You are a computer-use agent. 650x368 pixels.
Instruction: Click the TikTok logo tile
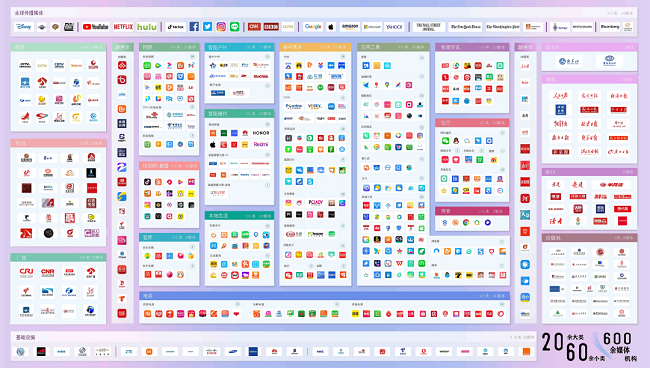point(175,27)
